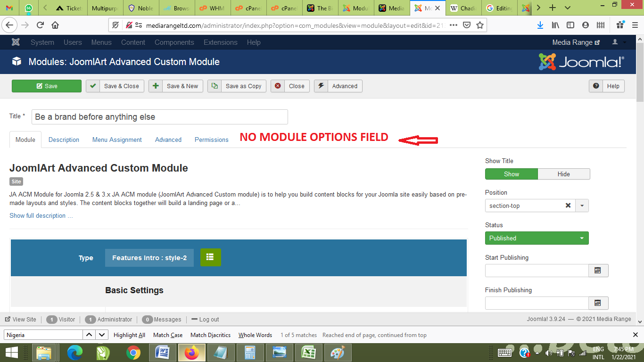The image size is (644, 362).
Task: Open the Start Publishing calendar picker
Action: tap(598, 271)
